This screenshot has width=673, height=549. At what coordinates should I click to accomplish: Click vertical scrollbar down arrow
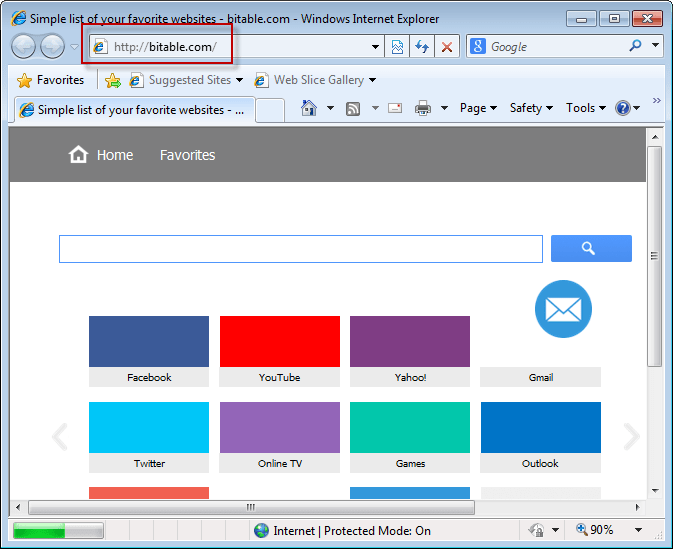point(655,491)
